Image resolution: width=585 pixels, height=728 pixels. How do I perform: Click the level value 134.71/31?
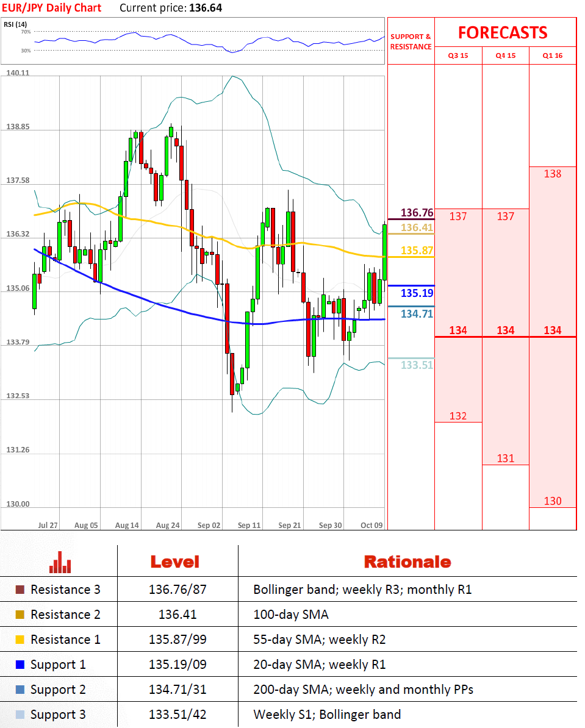coord(178,690)
